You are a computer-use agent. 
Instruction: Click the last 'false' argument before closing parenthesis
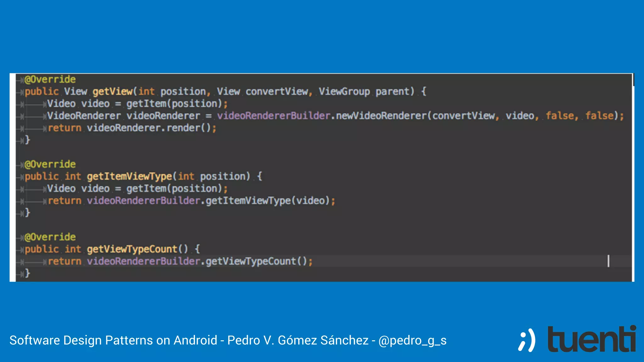(599, 116)
